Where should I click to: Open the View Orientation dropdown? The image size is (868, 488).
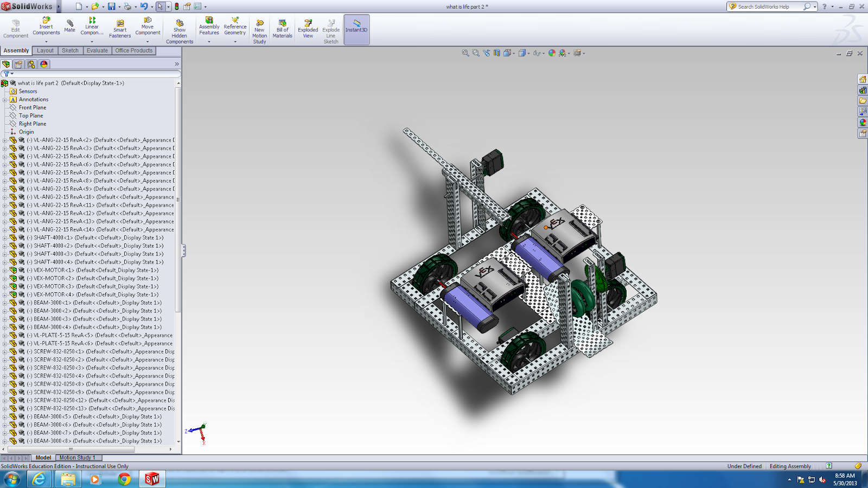click(x=513, y=53)
